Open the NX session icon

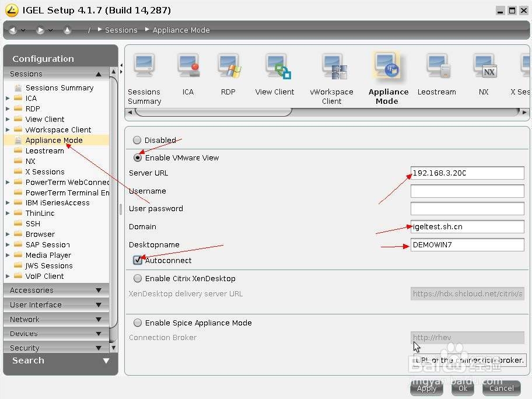tap(485, 65)
